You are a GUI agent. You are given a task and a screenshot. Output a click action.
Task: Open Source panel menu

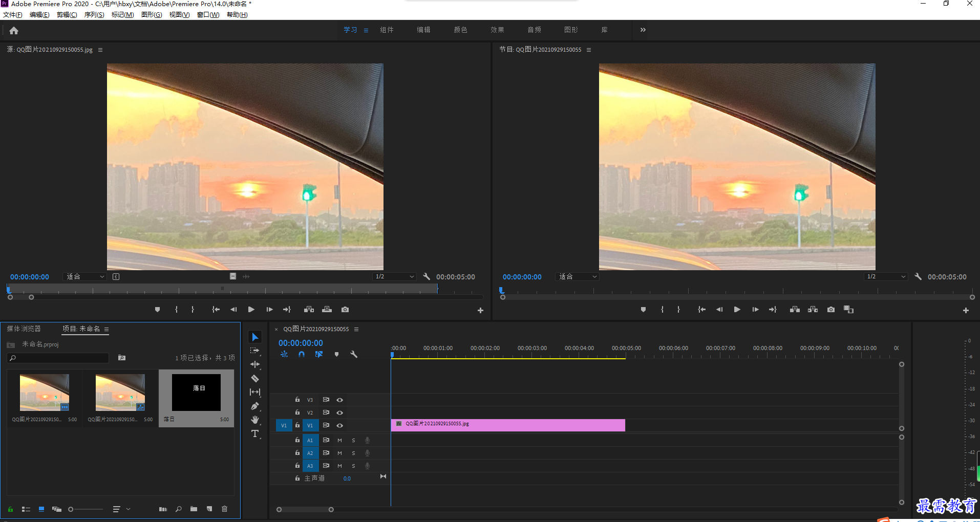(x=100, y=50)
